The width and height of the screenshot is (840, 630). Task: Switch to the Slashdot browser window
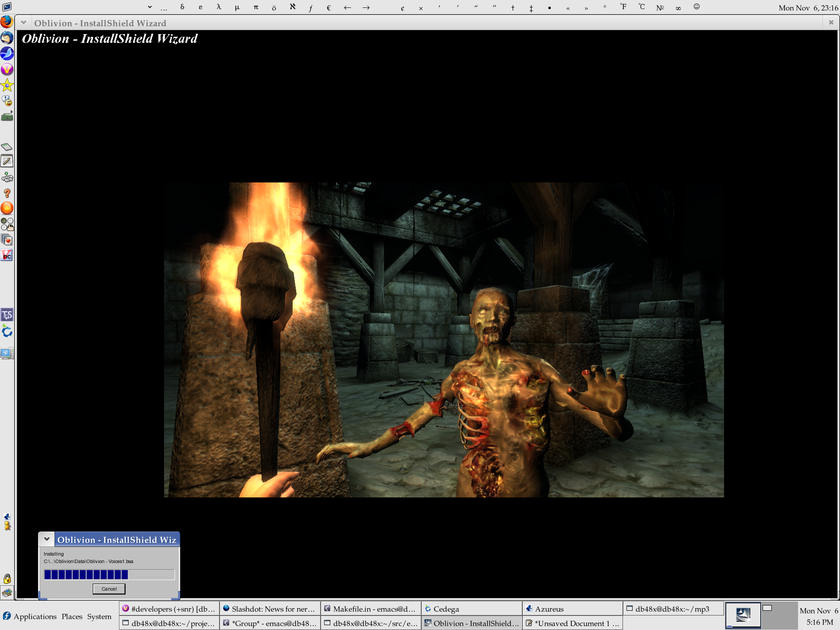(x=270, y=609)
